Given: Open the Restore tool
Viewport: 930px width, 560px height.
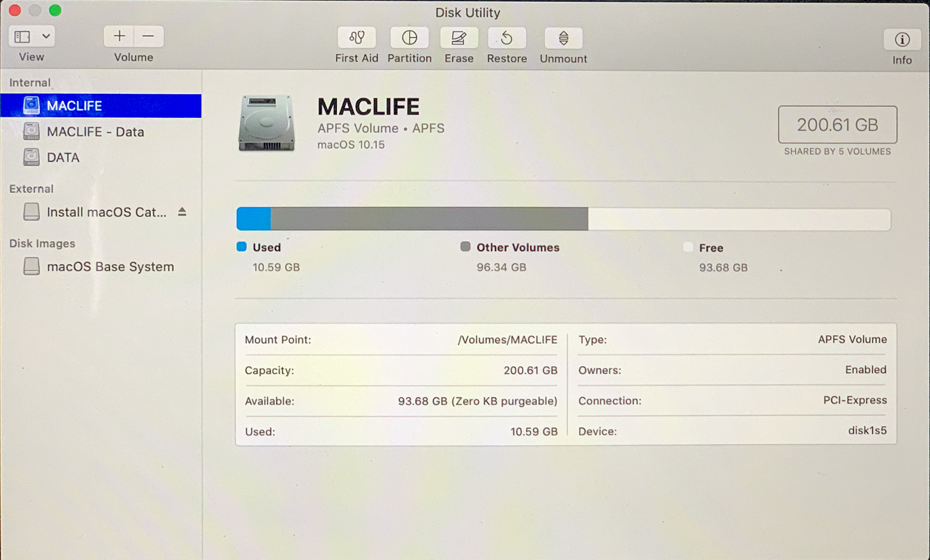Looking at the screenshot, I should tap(507, 44).
